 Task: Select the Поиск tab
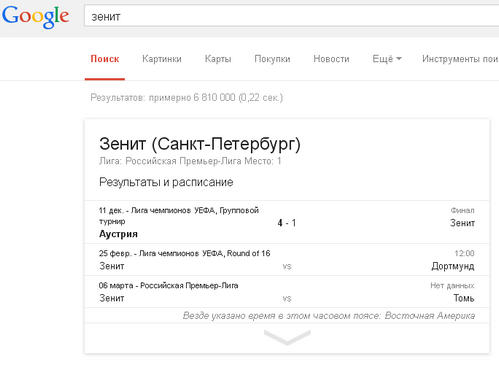(x=105, y=59)
